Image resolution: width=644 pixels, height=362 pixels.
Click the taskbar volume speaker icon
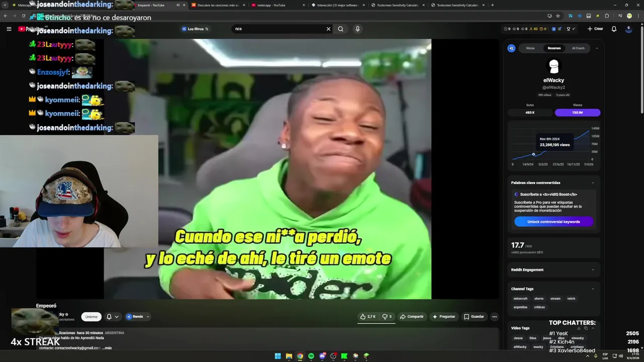pos(621,356)
